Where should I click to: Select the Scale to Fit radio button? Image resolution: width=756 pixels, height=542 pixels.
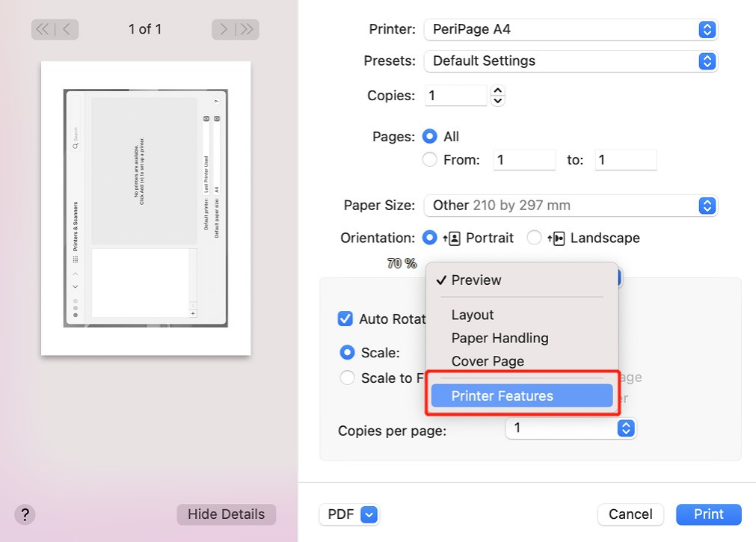point(347,378)
